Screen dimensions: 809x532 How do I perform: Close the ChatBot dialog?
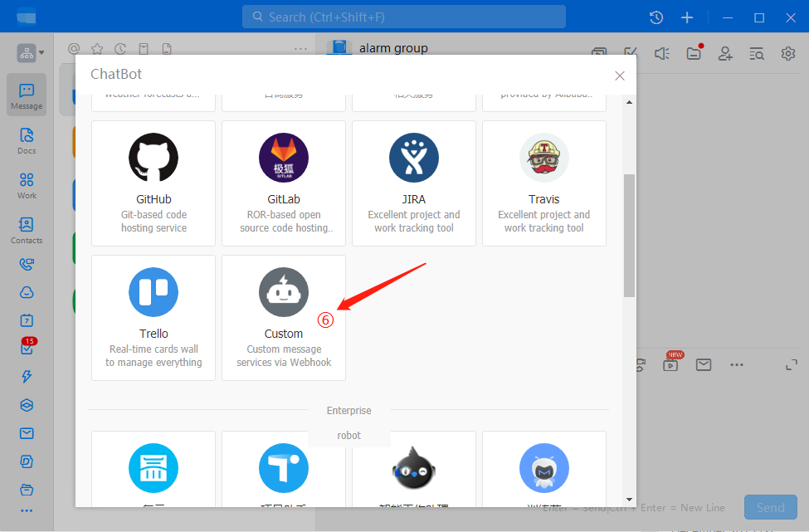[x=619, y=76]
